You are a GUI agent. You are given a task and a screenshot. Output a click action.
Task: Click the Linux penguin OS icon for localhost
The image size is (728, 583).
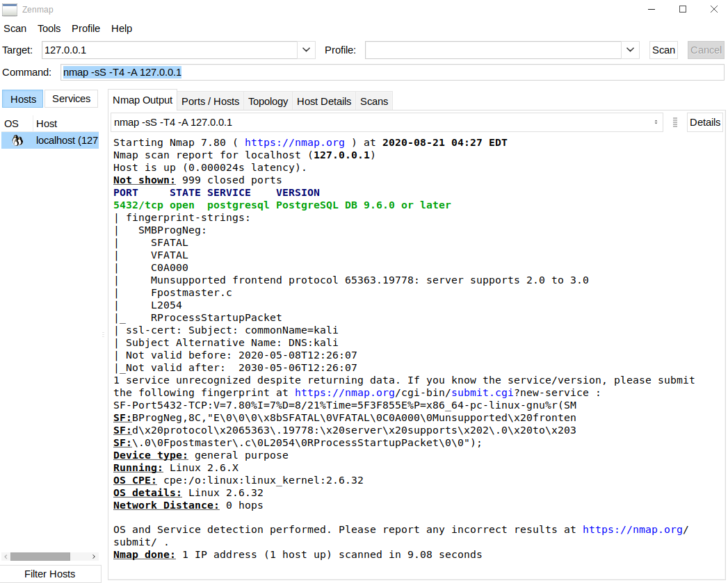click(x=18, y=140)
